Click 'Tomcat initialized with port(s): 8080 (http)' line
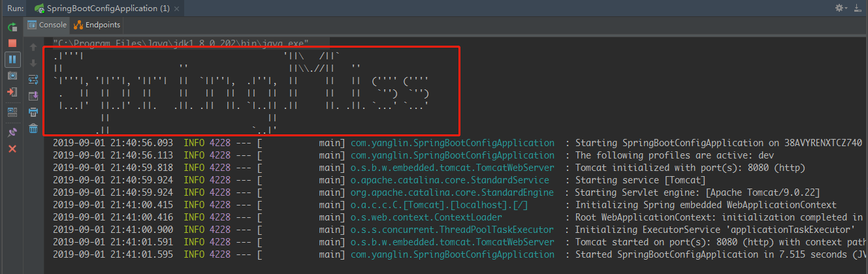This screenshot has width=868, height=274. click(x=690, y=168)
